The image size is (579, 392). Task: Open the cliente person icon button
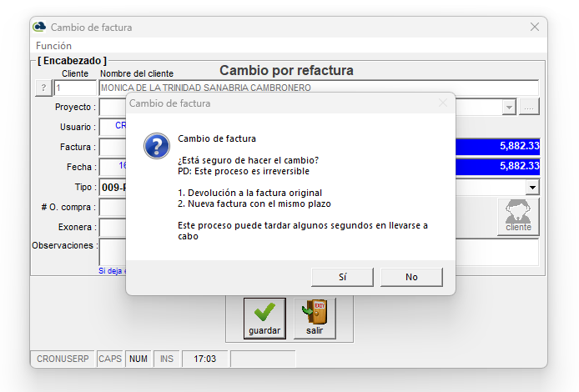[x=518, y=216]
